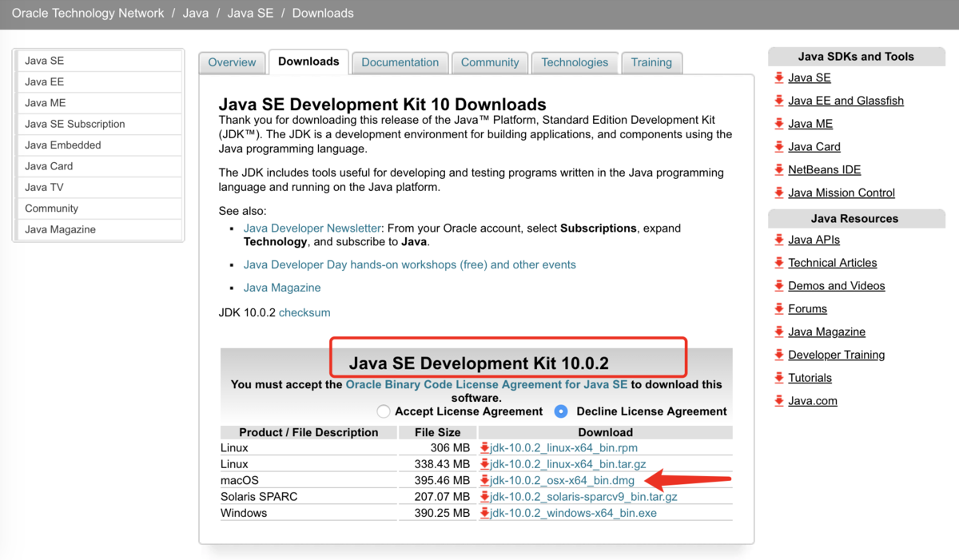Go to Oracle Technology Network breadcrumb
The width and height of the screenshot is (959, 560).
[x=88, y=14]
